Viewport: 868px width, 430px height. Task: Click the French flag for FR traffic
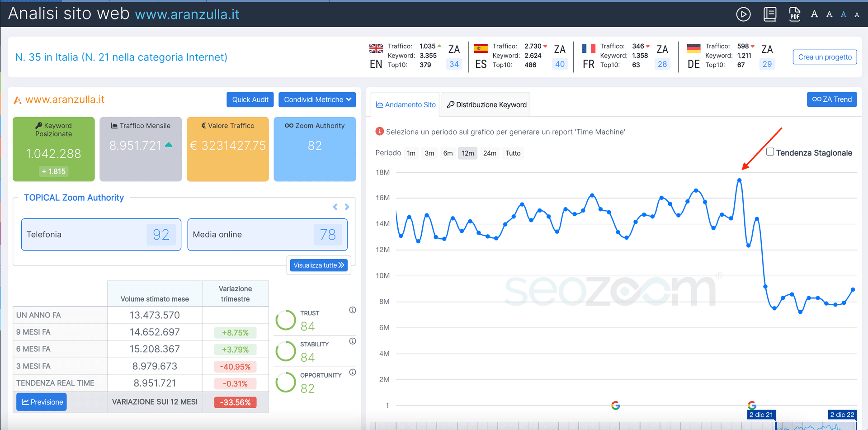(589, 48)
